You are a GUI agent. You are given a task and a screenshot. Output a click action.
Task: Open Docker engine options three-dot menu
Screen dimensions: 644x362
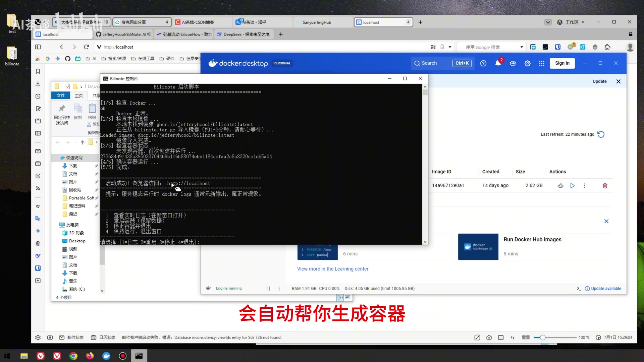point(279,289)
